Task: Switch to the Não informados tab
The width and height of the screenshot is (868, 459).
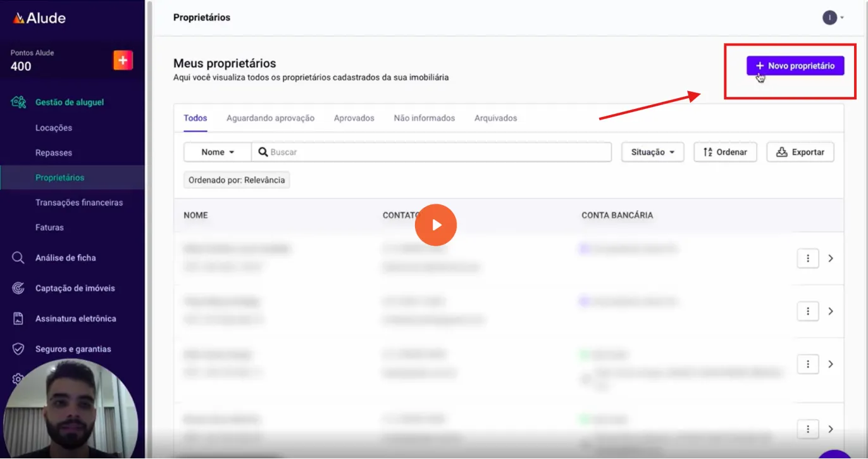Action: (x=425, y=118)
